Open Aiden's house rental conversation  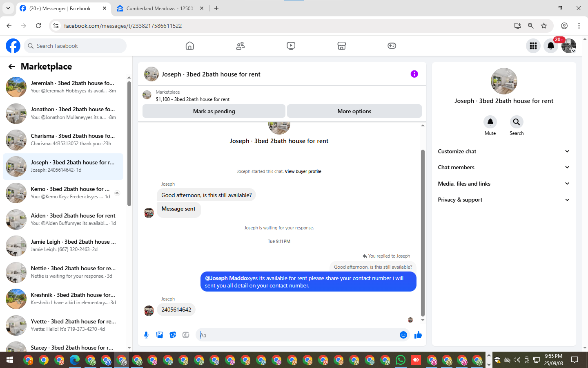click(63, 220)
